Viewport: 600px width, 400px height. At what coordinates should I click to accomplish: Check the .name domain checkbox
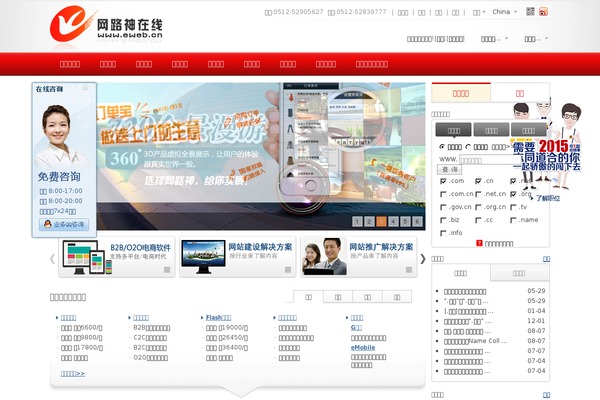[514, 220]
